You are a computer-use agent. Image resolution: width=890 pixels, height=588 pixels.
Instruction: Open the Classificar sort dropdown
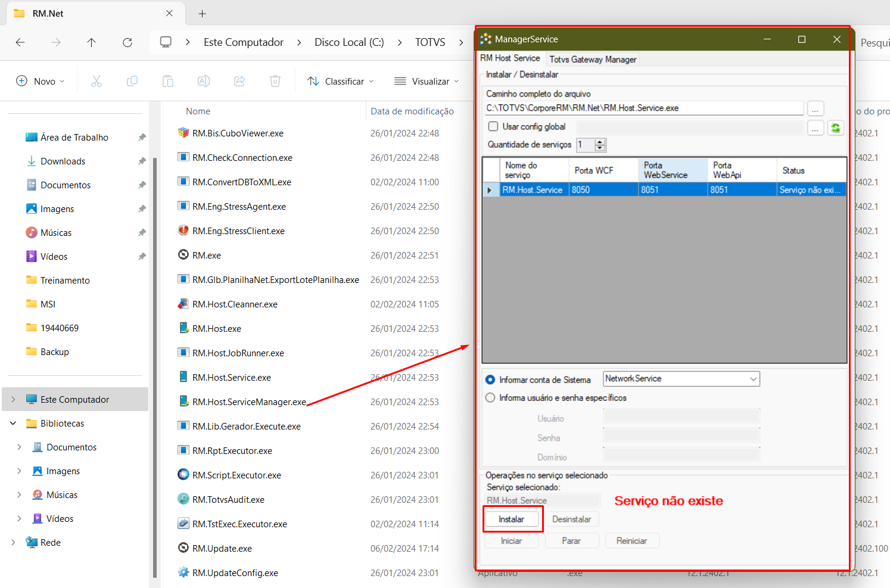340,81
